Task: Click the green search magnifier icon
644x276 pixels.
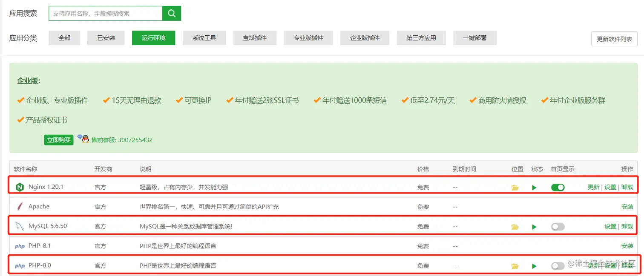Action: [172, 13]
